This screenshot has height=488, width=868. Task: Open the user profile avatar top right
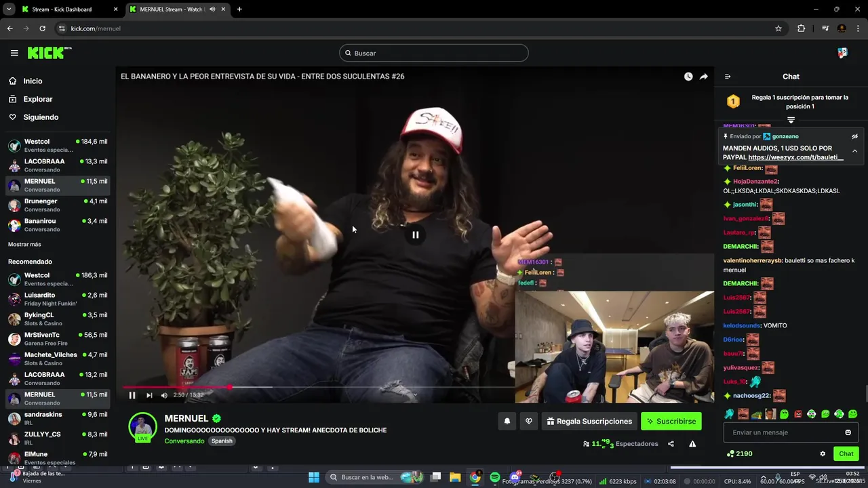click(x=842, y=53)
